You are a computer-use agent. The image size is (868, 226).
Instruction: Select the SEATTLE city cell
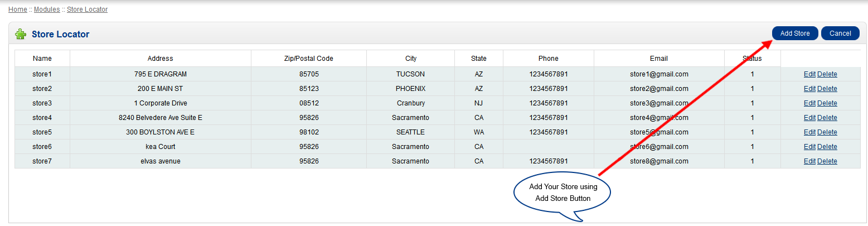point(410,132)
